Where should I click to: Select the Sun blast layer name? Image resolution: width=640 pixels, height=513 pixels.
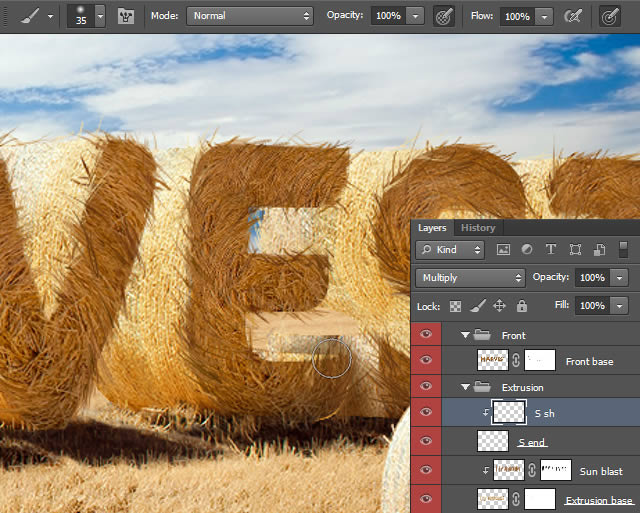point(601,471)
